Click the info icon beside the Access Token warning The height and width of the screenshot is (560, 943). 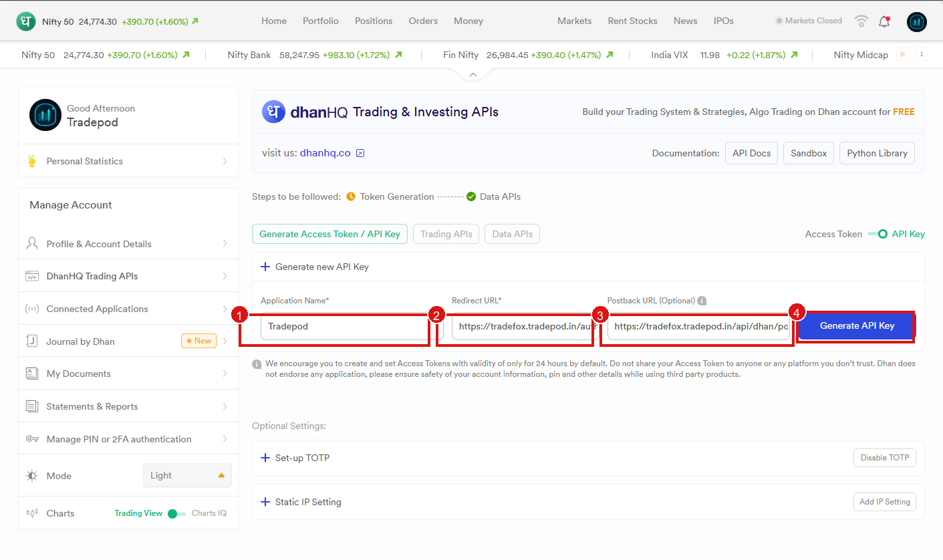click(x=257, y=364)
